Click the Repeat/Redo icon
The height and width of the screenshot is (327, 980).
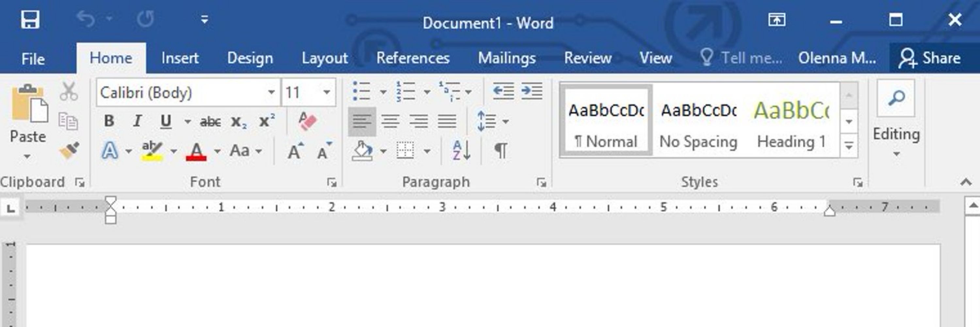[x=145, y=19]
